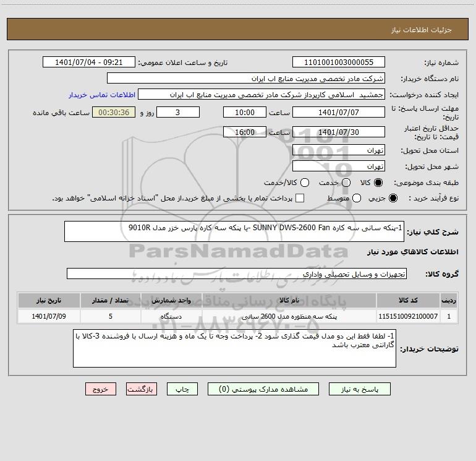The height and width of the screenshot is (461, 476).
Task: Click the 'توضیحات خریدار:' label
Action: click(429, 348)
